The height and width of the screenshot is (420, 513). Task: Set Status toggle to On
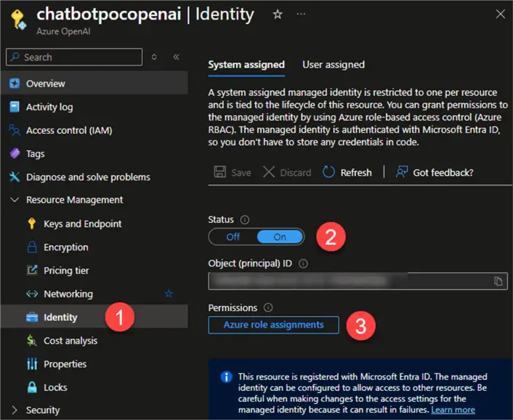[280, 237]
